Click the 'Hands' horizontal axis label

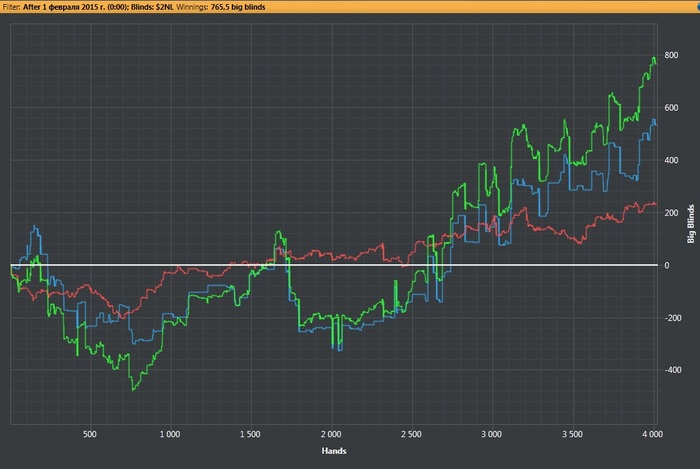pos(334,451)
